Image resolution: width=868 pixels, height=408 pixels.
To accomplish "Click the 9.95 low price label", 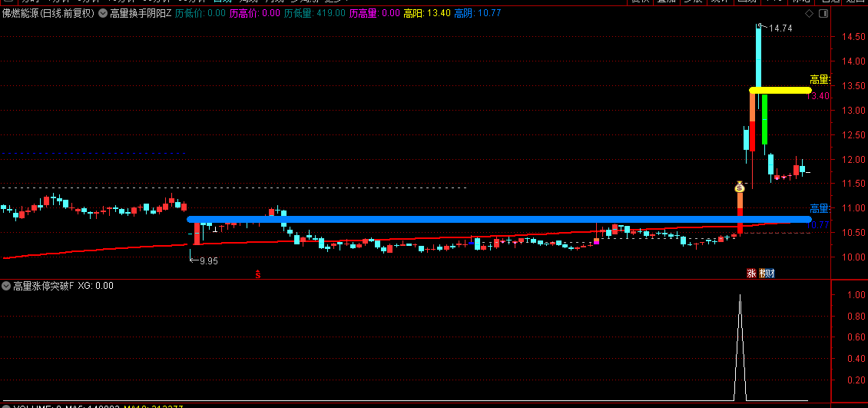I will 207,261.
